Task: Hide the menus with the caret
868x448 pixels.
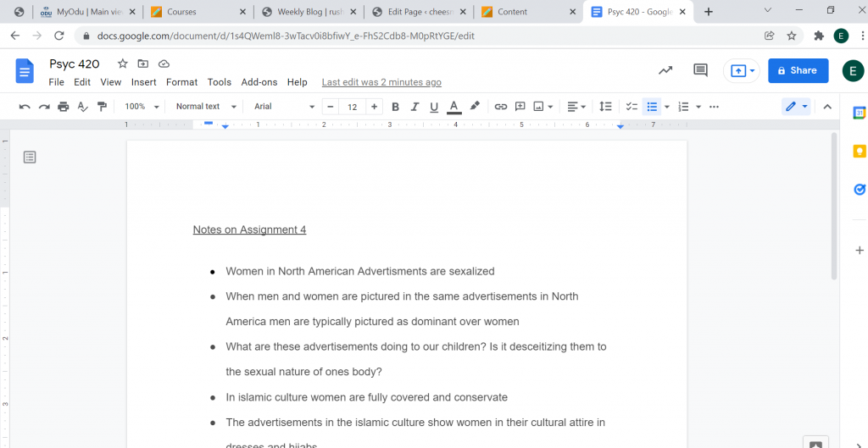Action: click(827, 107)
